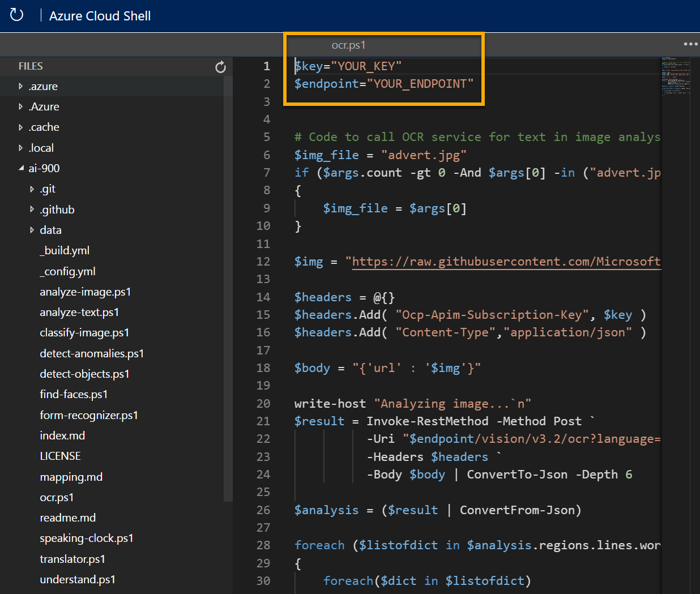The height and width of the screenshot is (594, 700).
Task: Place cursor in YOUR_ENDPOINT string on line 2
Action: [420, 84]
